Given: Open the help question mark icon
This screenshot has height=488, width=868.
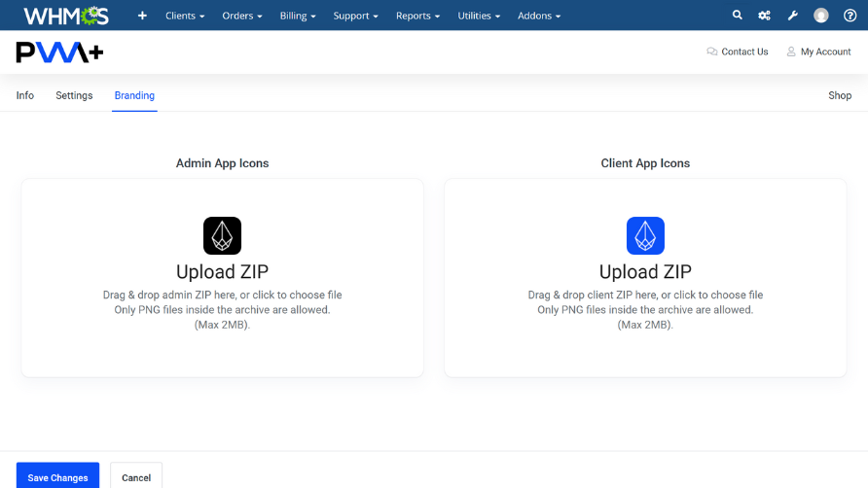Looking at the screenshot, I should pyautogui.click(x=850, y=16).
